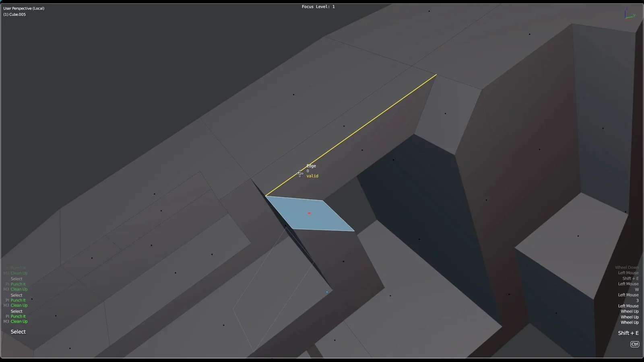
Task: Click the red face center dot on selected face
Action: click(x=309, y=213)
